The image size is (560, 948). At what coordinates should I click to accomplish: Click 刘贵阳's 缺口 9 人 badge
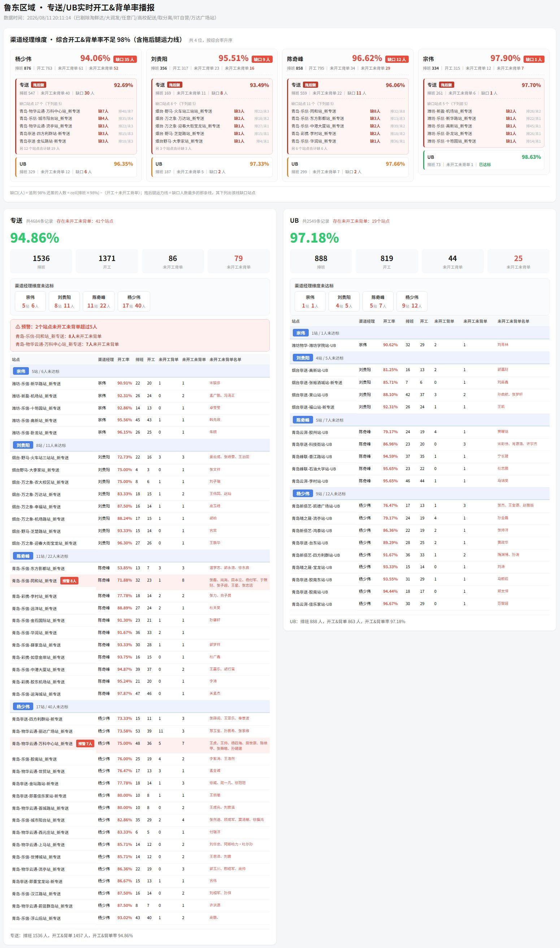coord(262,59)
